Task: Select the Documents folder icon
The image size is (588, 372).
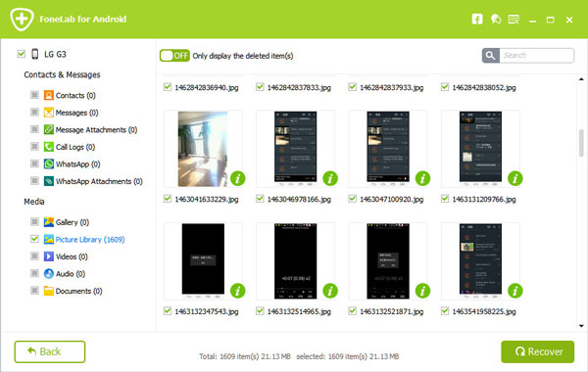Action: click(49, 291)
